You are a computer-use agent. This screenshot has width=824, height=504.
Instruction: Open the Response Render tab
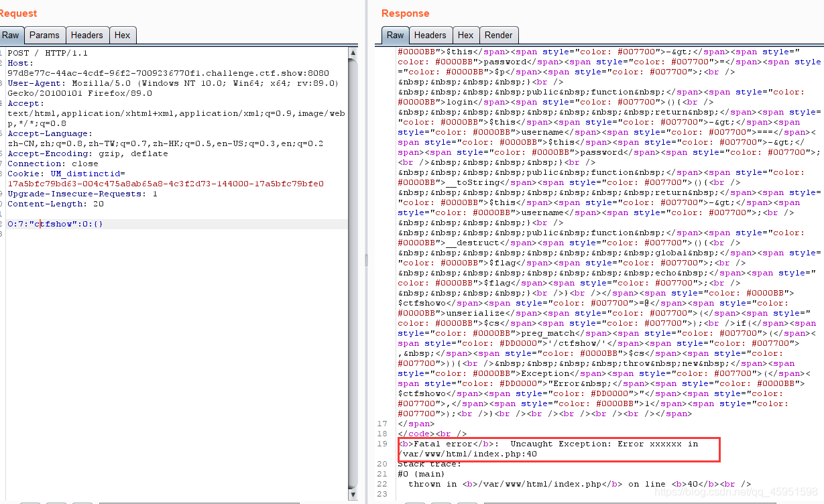coord(499,36)
